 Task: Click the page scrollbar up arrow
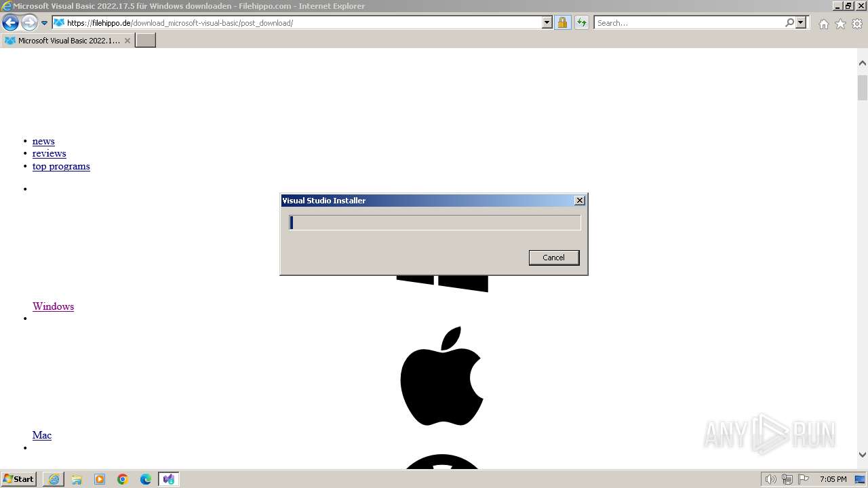tap(863, 63)
